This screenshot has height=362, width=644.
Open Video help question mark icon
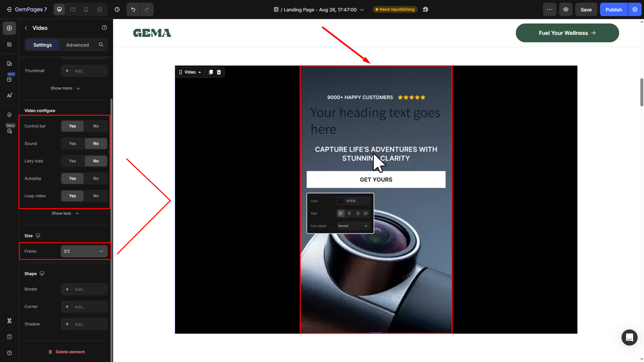coord(104,28)
